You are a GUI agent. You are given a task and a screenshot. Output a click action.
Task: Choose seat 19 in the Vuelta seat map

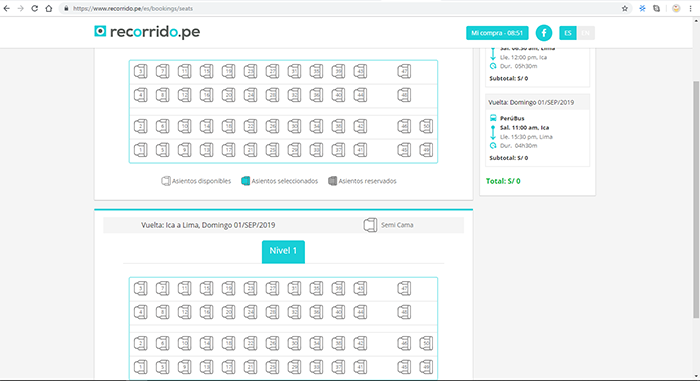tap(229, 289)
